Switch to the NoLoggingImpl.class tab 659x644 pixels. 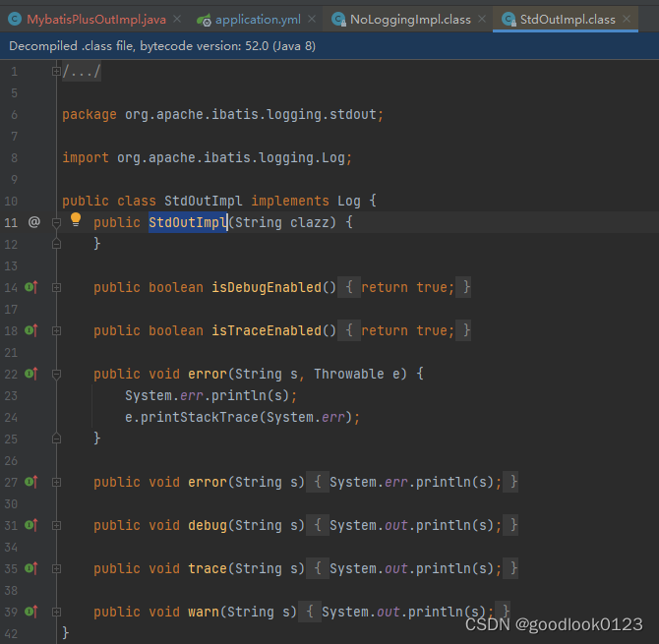[x=410, y=20]
